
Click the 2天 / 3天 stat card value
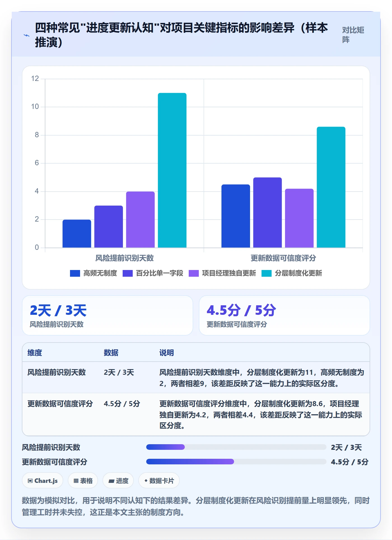[x=58, y=310]
